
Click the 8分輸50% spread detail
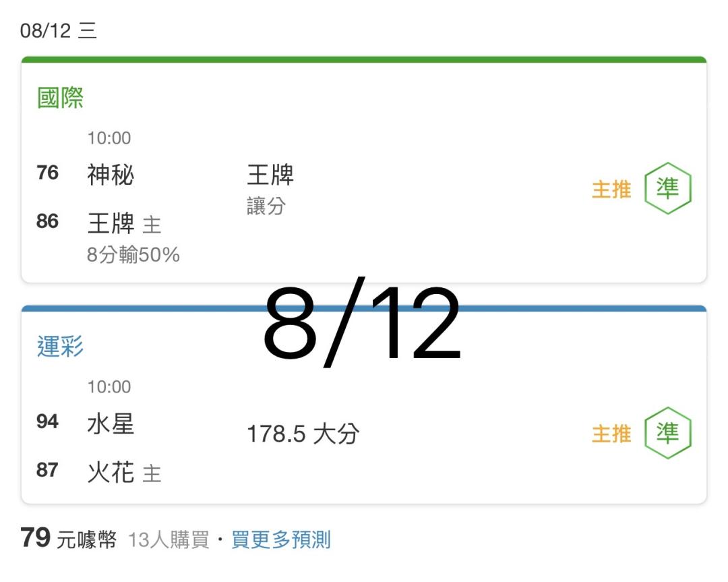click(x=133, y=254)
